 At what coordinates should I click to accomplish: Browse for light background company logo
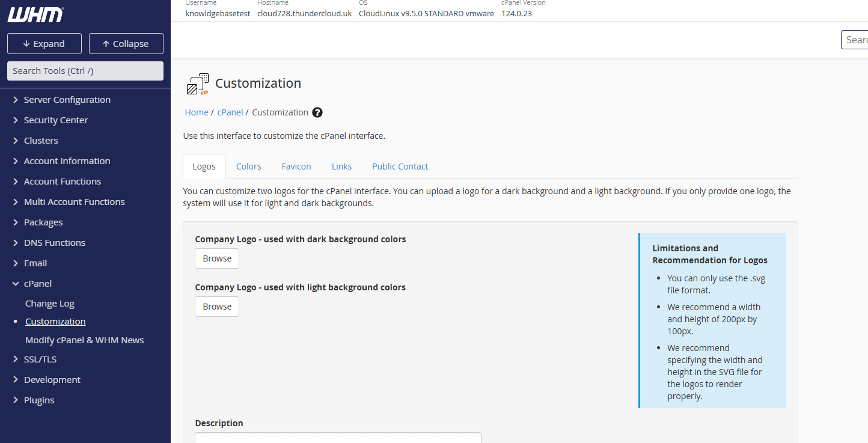217,307
